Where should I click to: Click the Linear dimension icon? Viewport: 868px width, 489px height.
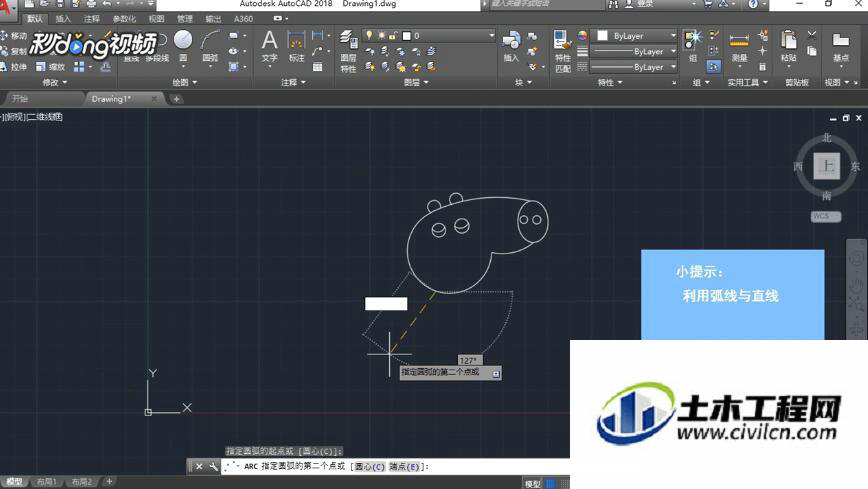[x=317, y=35]
